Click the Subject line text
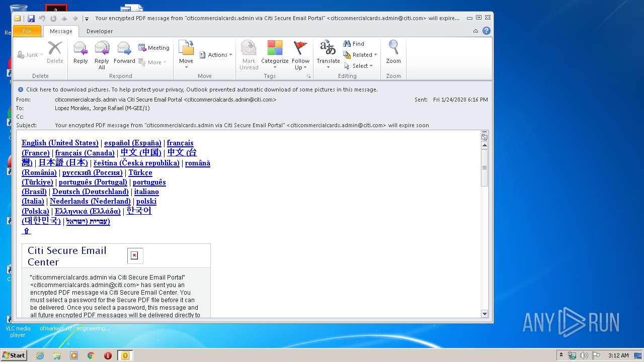Viewport: 644px width, 362px height. pyautogui.click(x=242, y=125)
